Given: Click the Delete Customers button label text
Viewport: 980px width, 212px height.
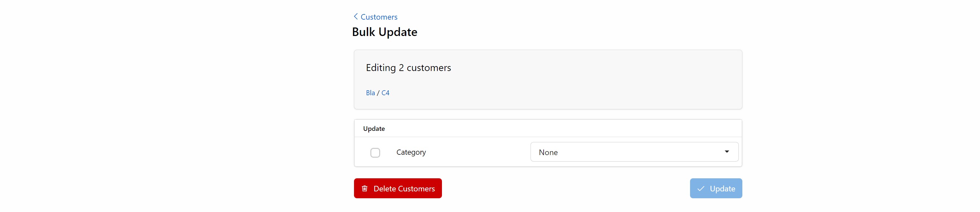Looking at the screenshot, I should pos(404,189).
